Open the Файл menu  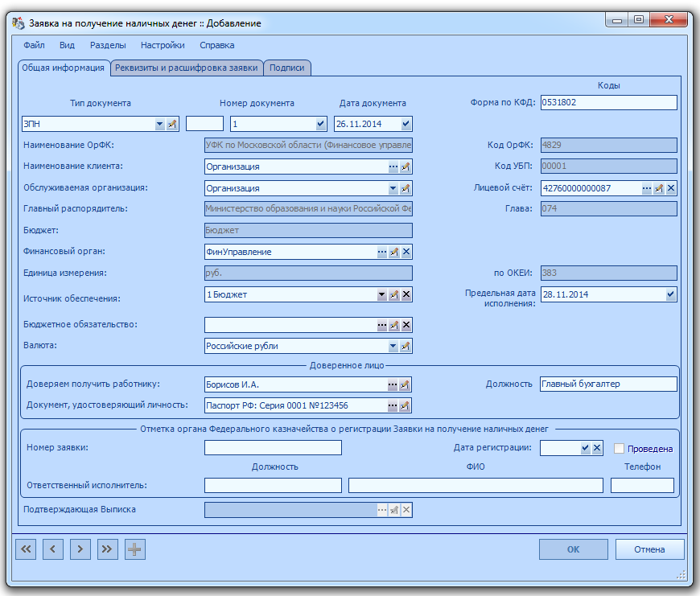(34, 45)
